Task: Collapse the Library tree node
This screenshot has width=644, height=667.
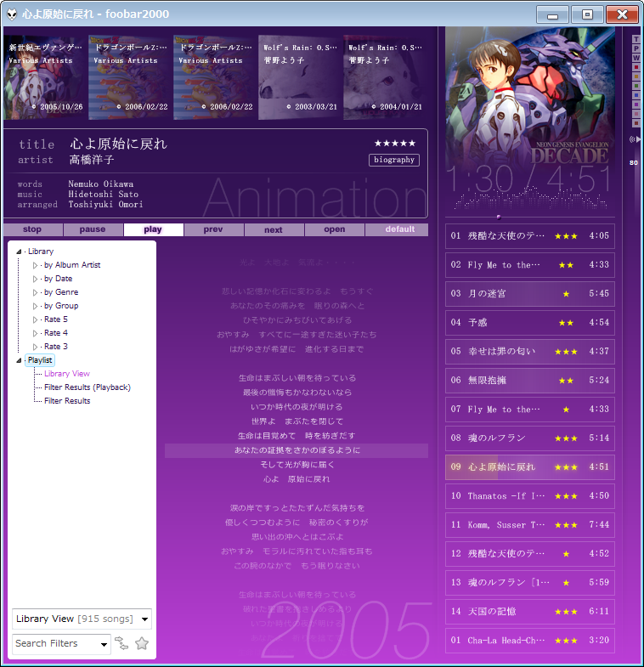Action: tap(19, 252)
